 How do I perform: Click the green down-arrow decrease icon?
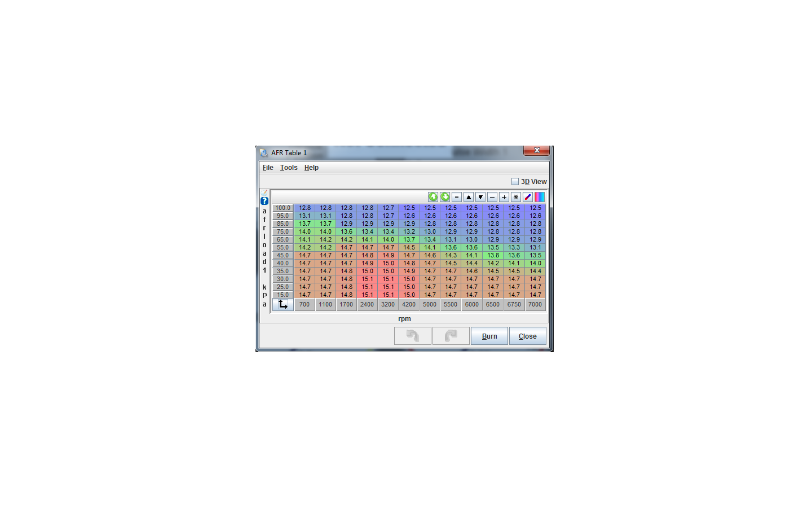coord(445,197)
